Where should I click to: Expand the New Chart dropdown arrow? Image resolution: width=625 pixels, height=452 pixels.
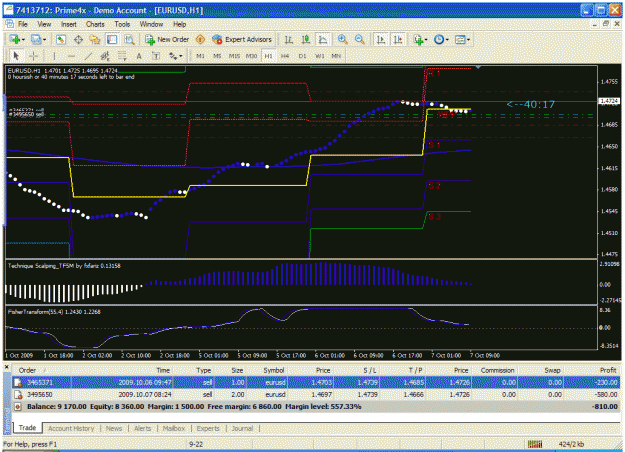point(23,40)
